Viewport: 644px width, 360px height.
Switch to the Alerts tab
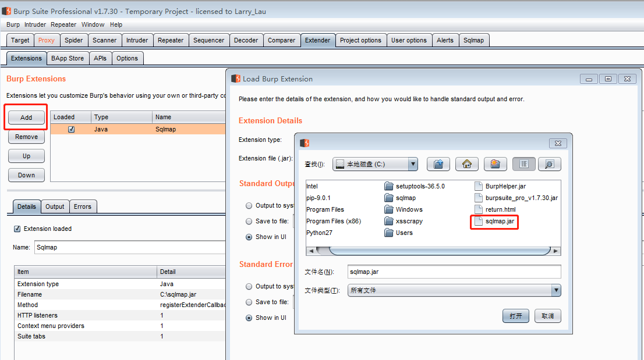click(445, 40)
